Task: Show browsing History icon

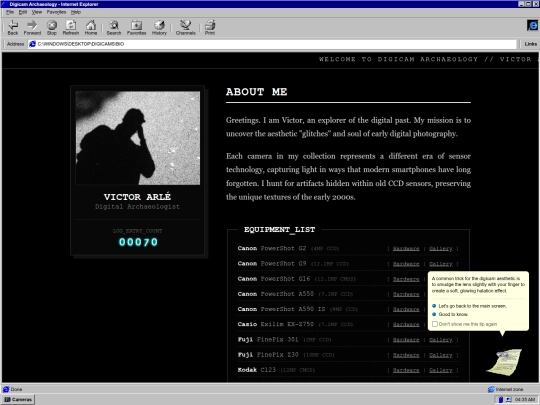Action: 159,28
